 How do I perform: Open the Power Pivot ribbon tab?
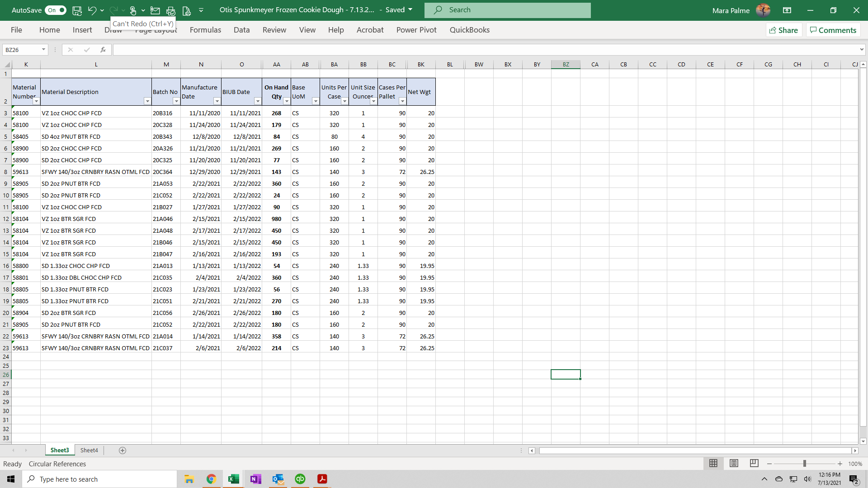(x=416, y=30)
